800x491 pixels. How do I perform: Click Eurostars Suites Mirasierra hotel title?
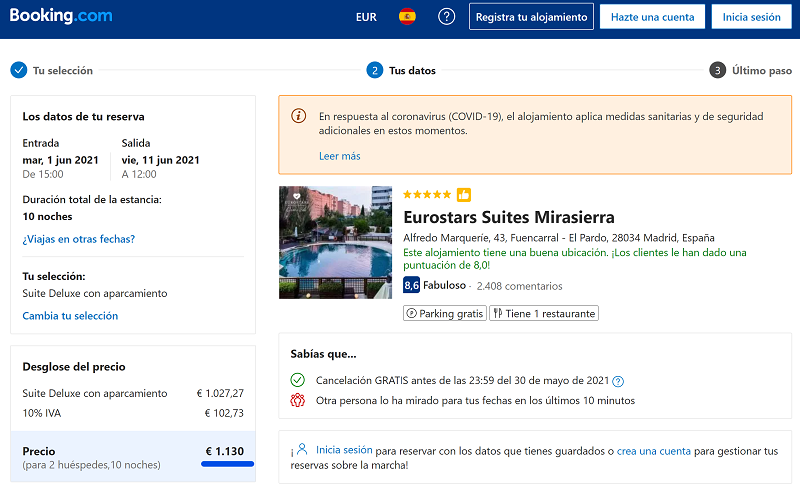[509, 217]
